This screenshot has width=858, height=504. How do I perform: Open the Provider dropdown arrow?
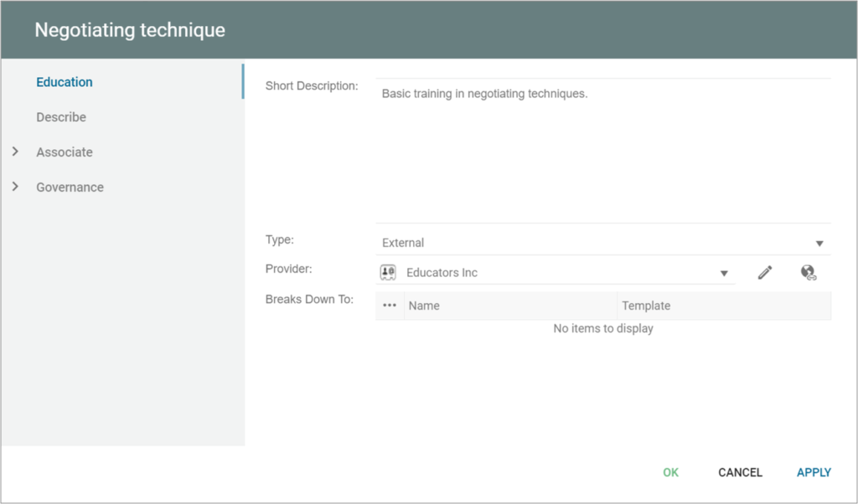coord(724,273)
